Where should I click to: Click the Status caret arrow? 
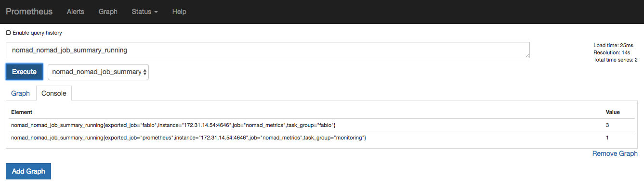[x=156, y=12]
